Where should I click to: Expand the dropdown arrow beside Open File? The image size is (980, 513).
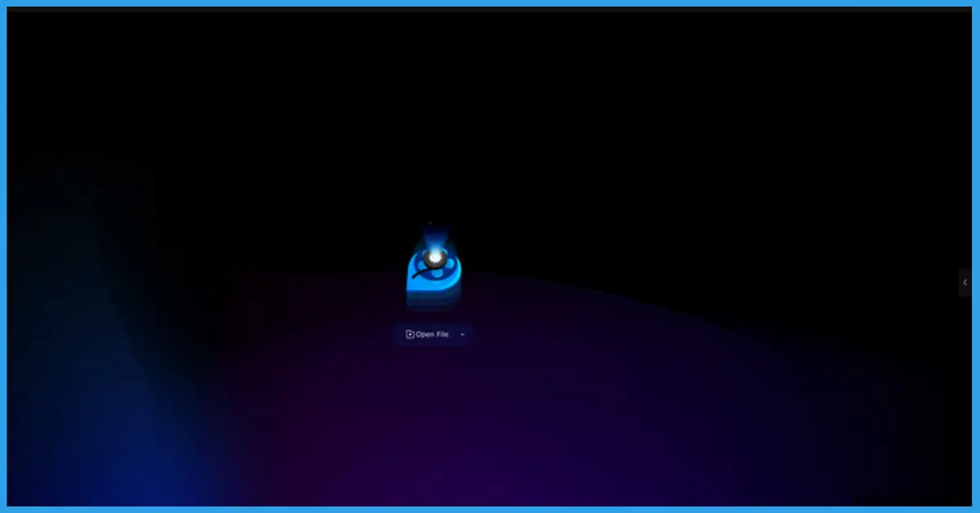click(x=463, y=334)
